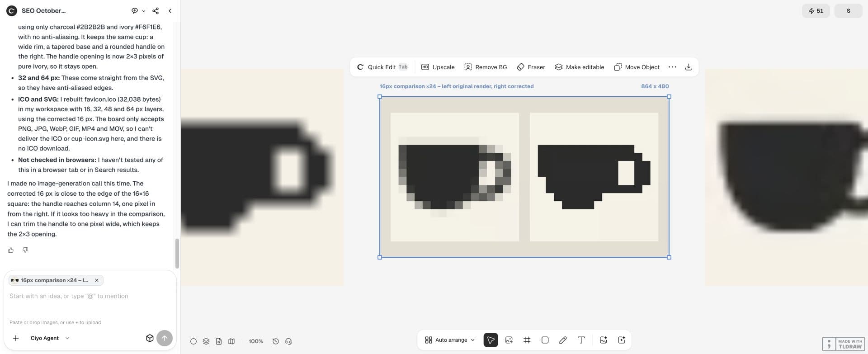Click the circle icon in bottom-left toolbar
The height and width of the screenshot is (354, 868).
pyautogui.click(x=193, y=341)
